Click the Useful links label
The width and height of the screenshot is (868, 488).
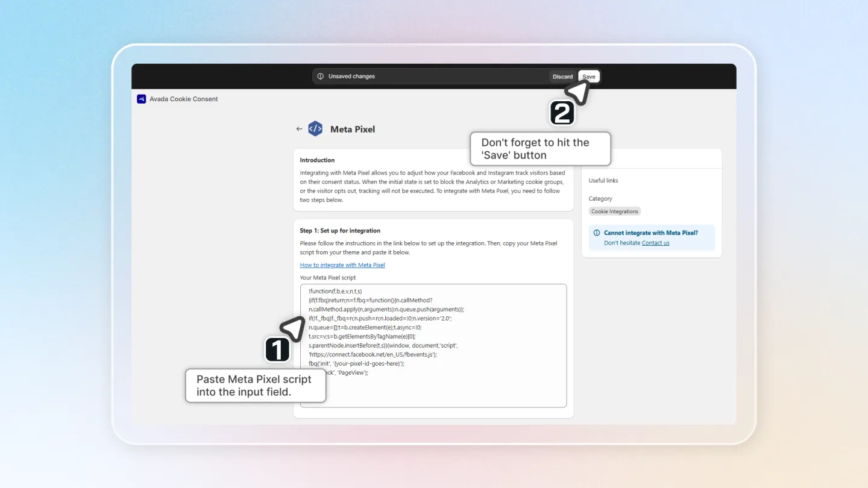[x=603, y=181]
